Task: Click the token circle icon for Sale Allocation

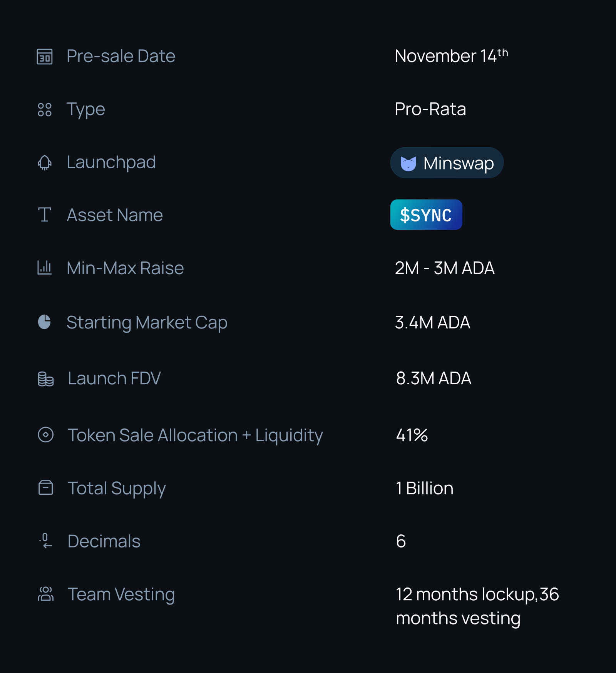Action: (x=45, y=435)
